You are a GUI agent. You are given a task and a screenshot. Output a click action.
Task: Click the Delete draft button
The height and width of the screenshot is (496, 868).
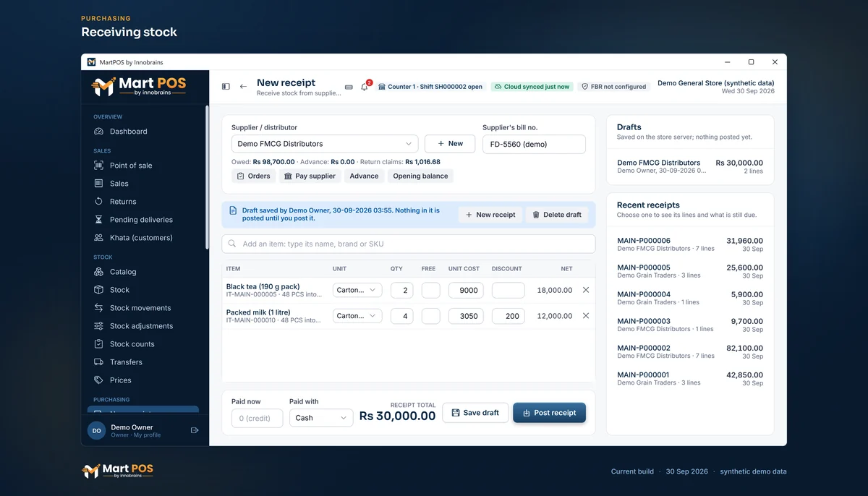557,215
